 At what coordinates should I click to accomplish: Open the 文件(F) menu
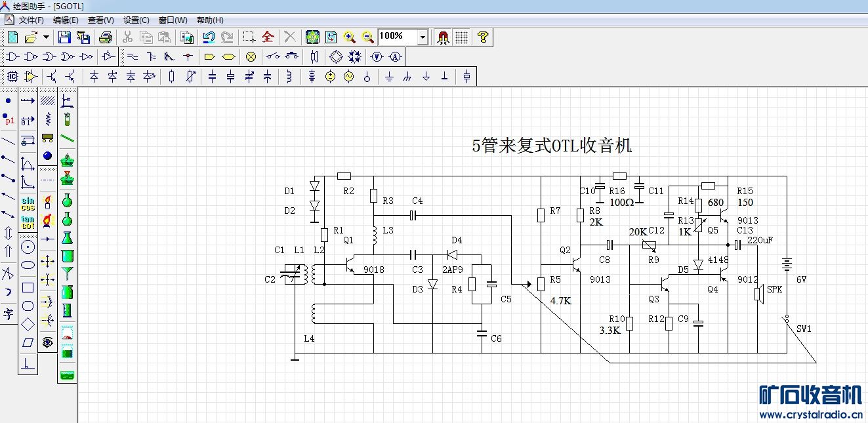click(31, 20)
